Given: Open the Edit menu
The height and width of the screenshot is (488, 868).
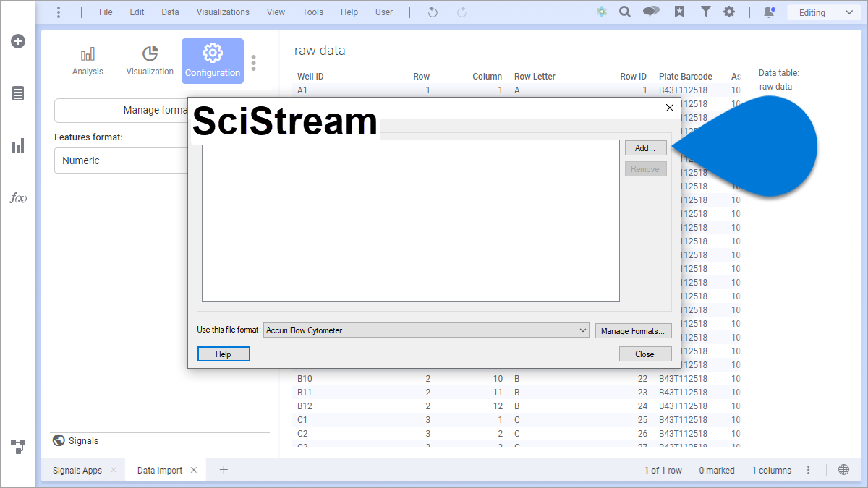Looking at the screenshot, I should pyautogui.click(x=137, y=12).
